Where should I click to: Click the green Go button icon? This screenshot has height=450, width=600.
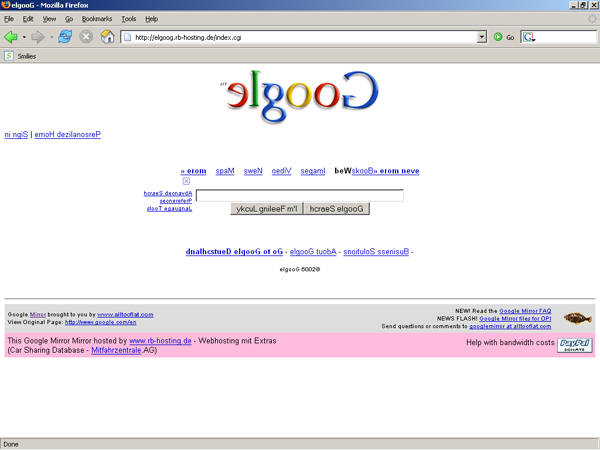tap(498, 37)
